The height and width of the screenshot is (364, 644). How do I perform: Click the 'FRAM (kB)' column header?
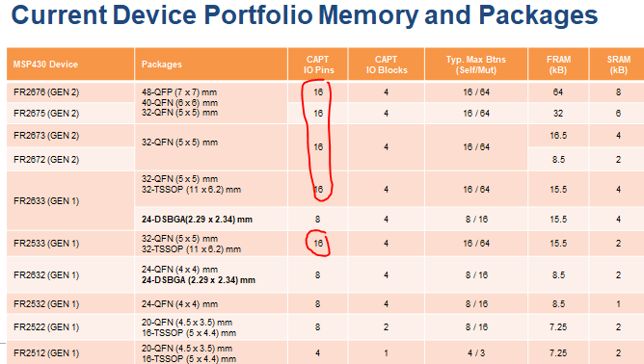[558, 65]
